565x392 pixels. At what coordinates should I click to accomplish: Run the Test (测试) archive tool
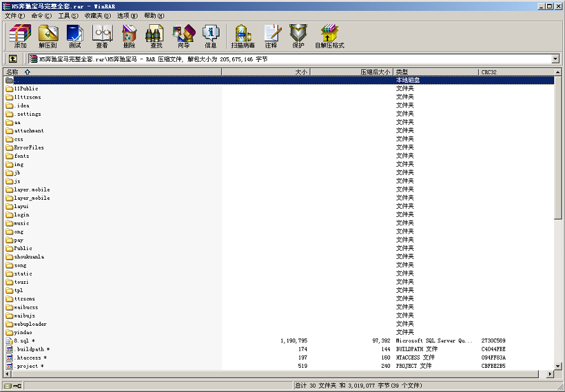click(75, 36)
